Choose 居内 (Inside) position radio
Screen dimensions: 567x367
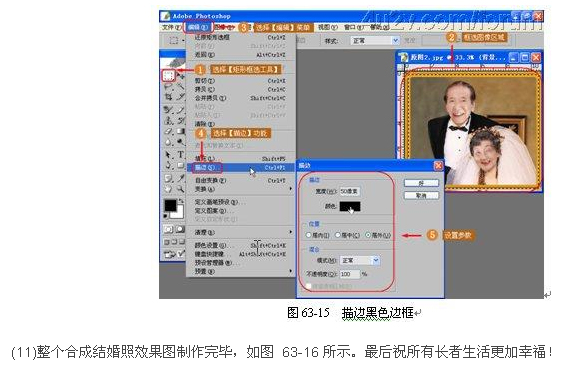[308, 235]
